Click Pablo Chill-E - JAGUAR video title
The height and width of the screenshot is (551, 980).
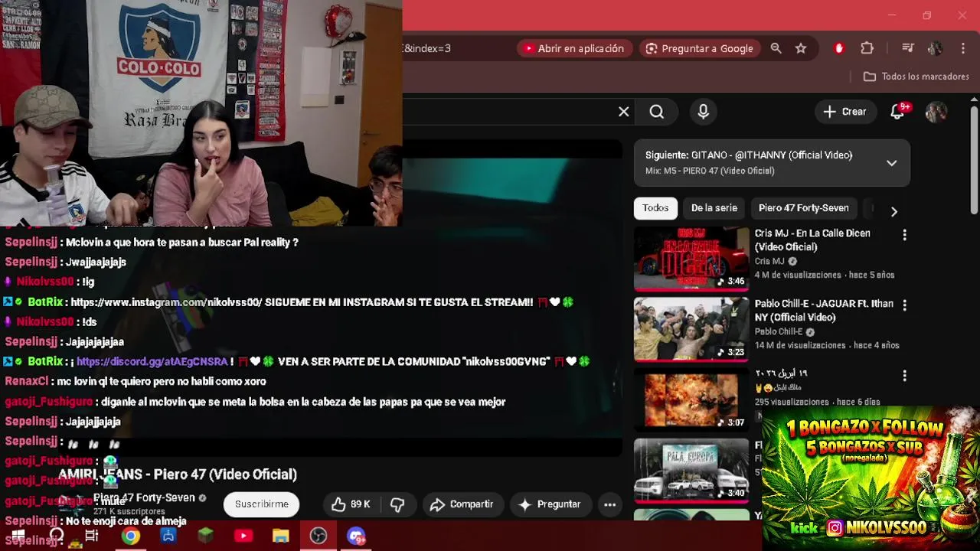(x=824, y=311)
